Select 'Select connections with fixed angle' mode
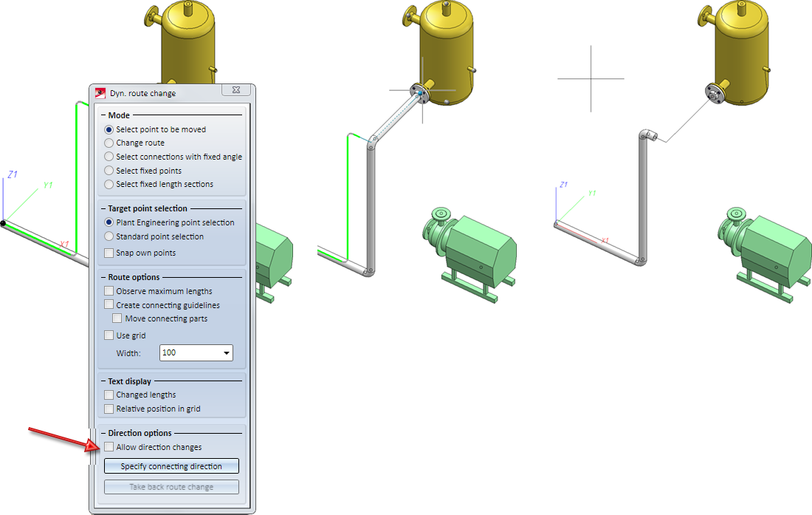 [x=109, y=157]
